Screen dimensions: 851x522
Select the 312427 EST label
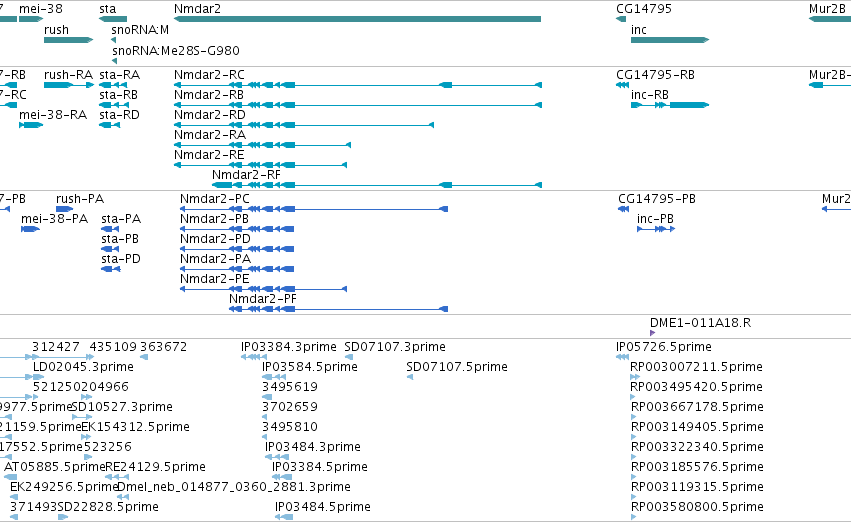56,347
